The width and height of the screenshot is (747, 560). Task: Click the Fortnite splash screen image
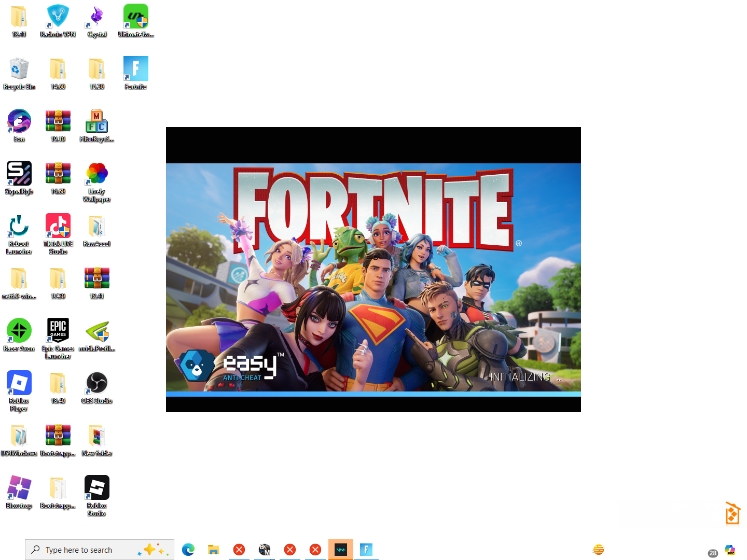click(374, 277)
